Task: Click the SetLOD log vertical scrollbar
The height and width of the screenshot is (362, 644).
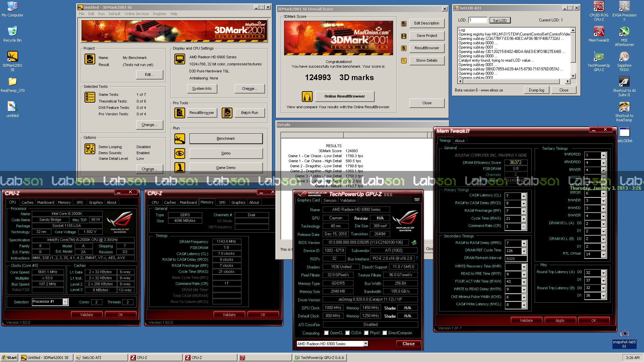Action: click(x=573, y=53)
